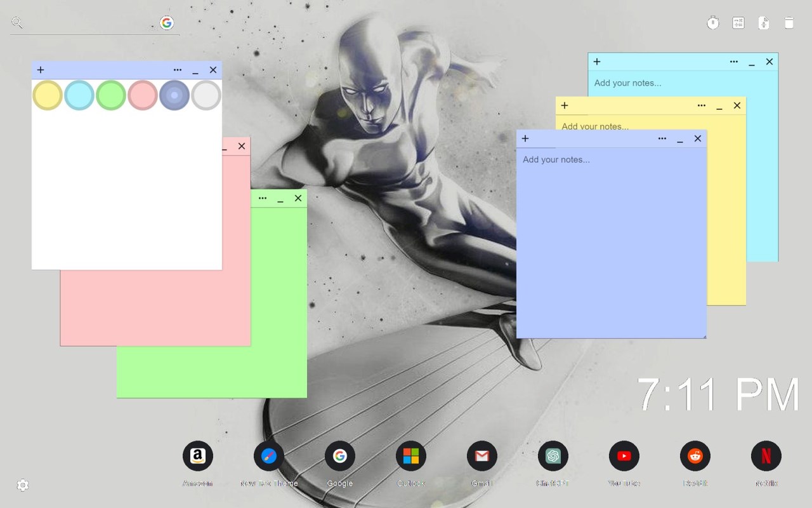Close the pink note
812x508 pixels.
point(242,146)
